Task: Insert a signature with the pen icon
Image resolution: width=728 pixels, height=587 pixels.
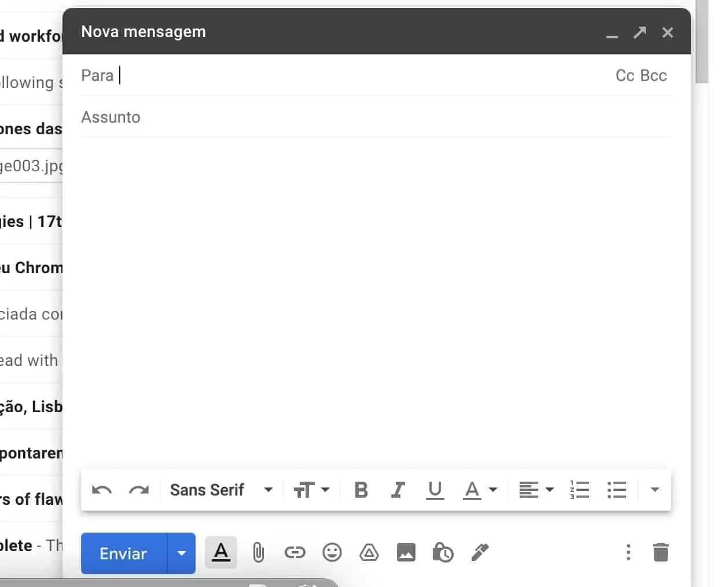Action: [480, 553]
